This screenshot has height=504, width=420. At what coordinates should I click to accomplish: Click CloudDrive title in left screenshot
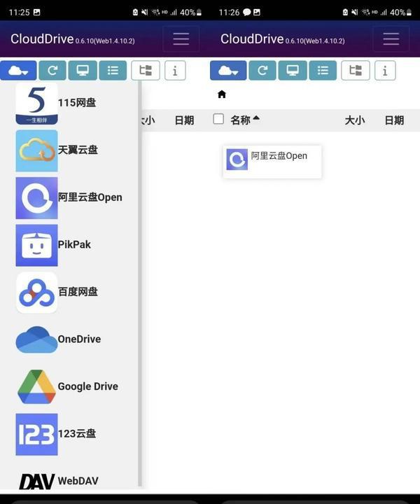[x=42, y=39]
